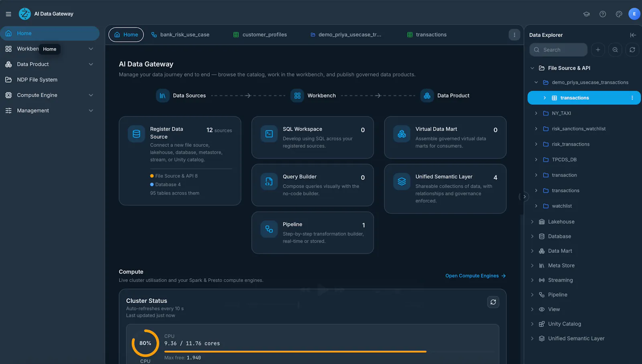642x364 pixels.
Task: Click the 80% CPU circular gauge
Action: (x=145, y=344)
